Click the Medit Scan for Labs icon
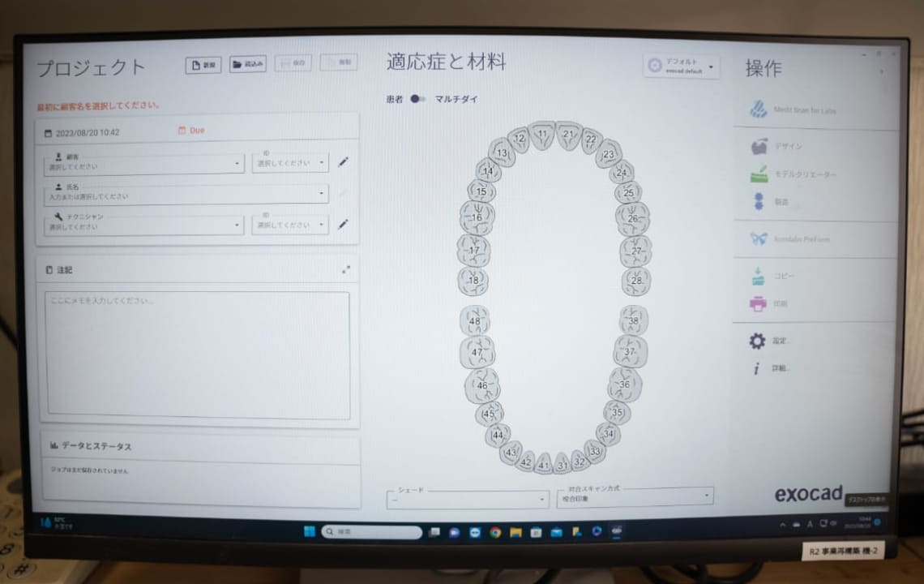This screenshot has width=924, height=584. [759, 109]
